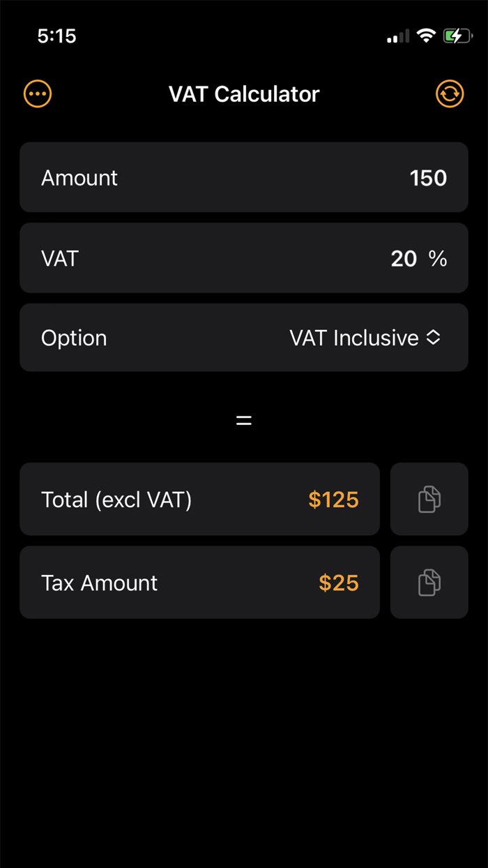Tap the battery indicator in status bar
Viewport: 488px width, 868px height.
(458, 36)
